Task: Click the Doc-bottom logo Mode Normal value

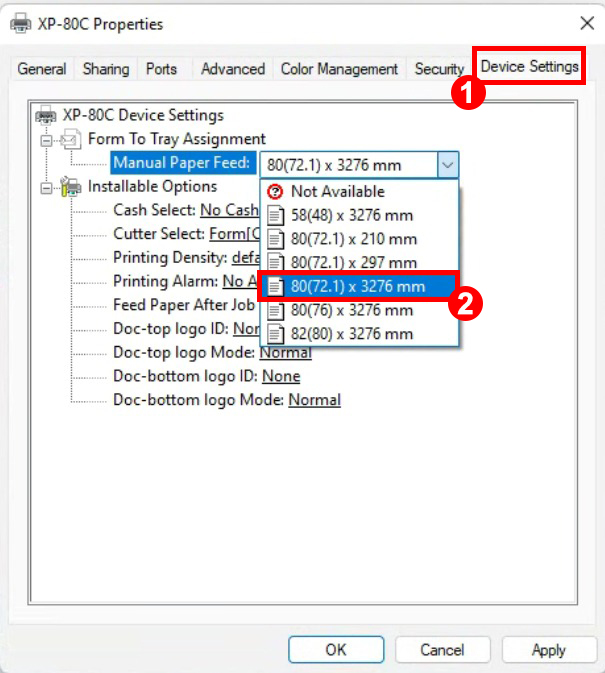Action: [315, 400]
